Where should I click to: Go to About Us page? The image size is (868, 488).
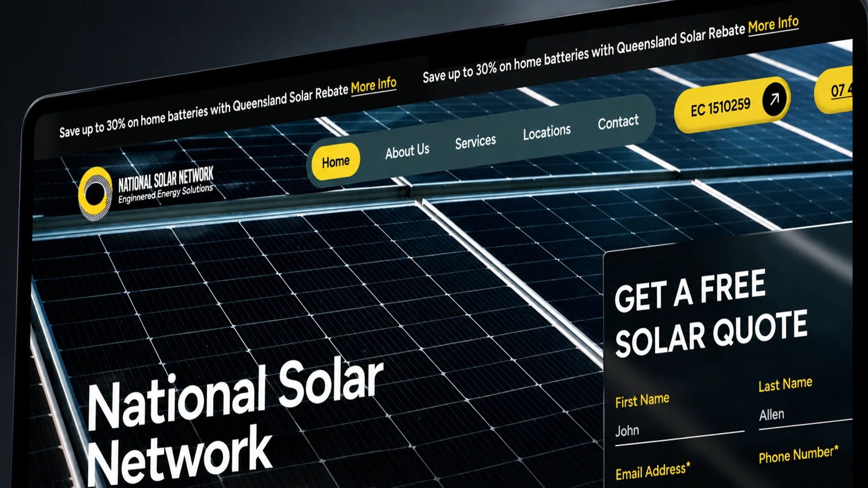pyautogui.click(x=407, y=151)
